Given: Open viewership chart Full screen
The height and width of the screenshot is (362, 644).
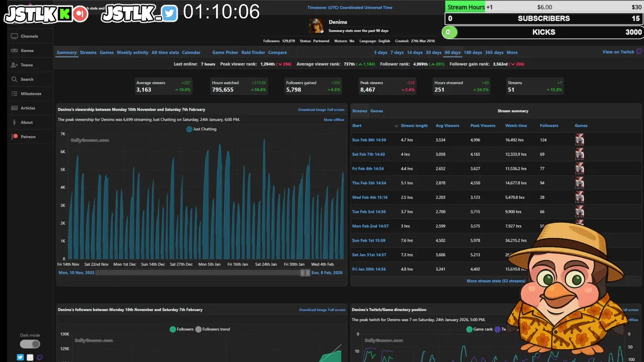Looking at the screenshot, I should pos(336,110).
